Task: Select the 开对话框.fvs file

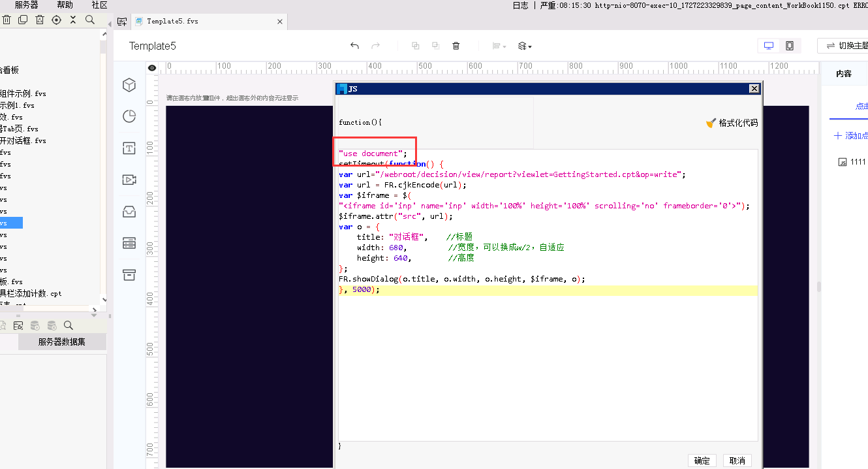Action: coord(23,140)
